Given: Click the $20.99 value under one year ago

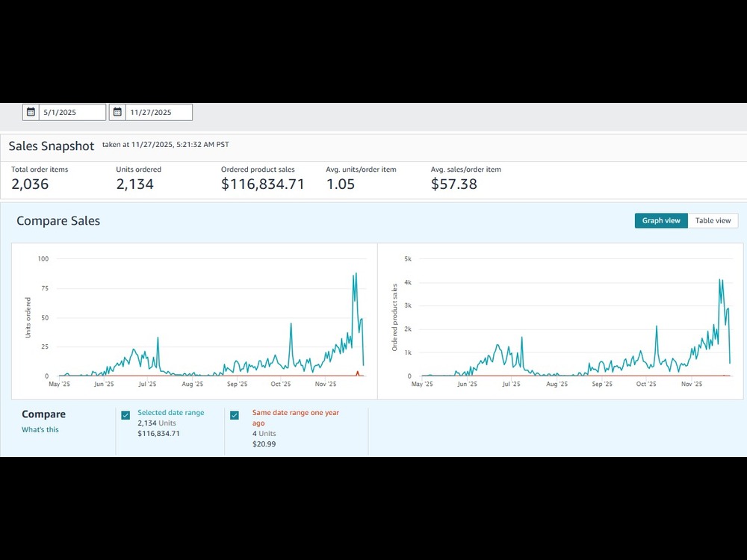Looking at the screenshot, I should pos(264,444).
